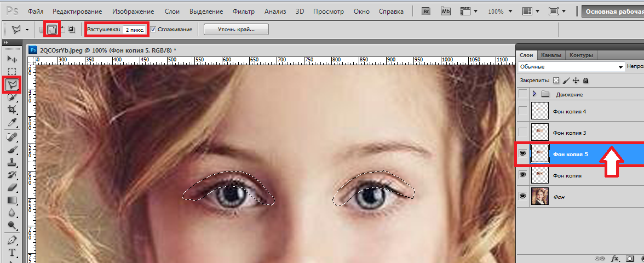Choose Intersect with selection mode icon
The height and width of the screenshot is (263, 644).
click(72, 29)
